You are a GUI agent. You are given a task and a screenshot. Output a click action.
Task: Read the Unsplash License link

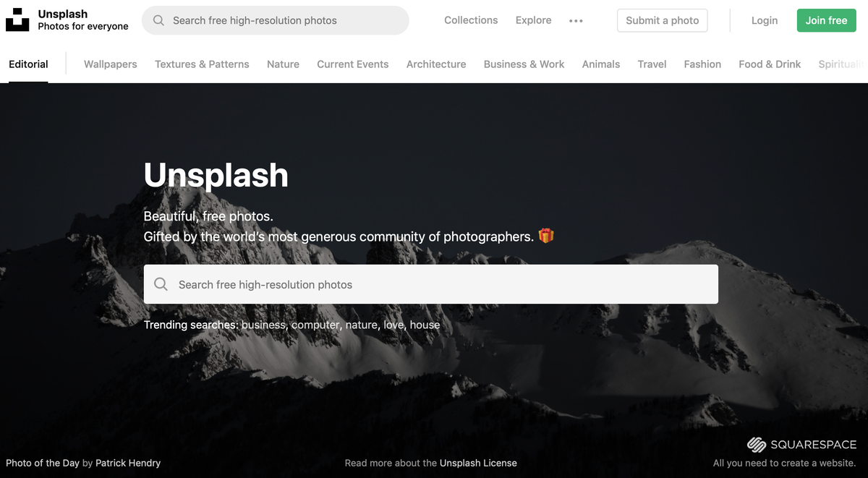coord(478,463)
